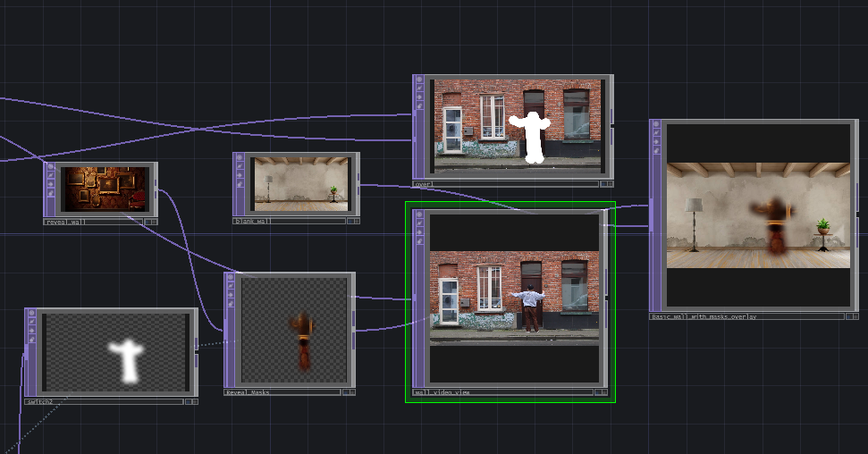This screenshot has width=868, height=454.
Task: Click output connector of blank_wall node
Action: coord(359,184)
